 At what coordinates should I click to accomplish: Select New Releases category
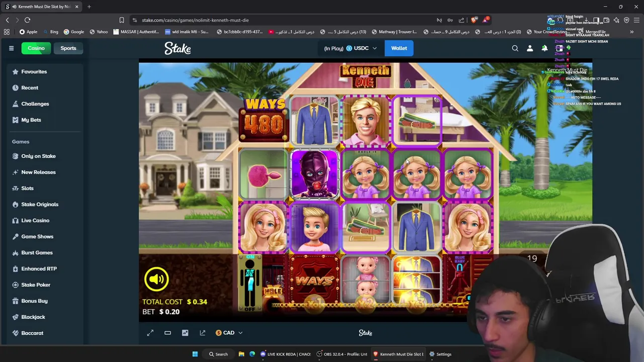(x=44, y=172)
